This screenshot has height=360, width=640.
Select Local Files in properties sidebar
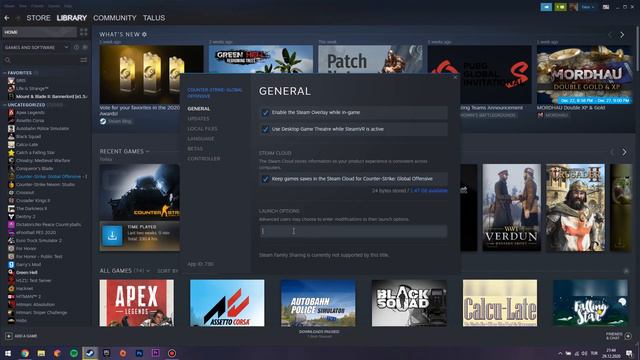pyautogui.click(x=202, y=129)
